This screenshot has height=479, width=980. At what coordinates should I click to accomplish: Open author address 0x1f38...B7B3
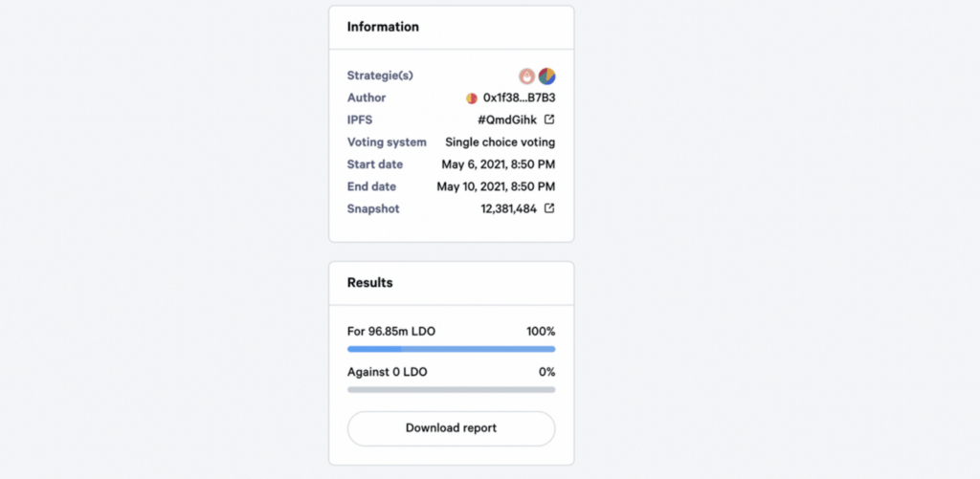[519, 98]
